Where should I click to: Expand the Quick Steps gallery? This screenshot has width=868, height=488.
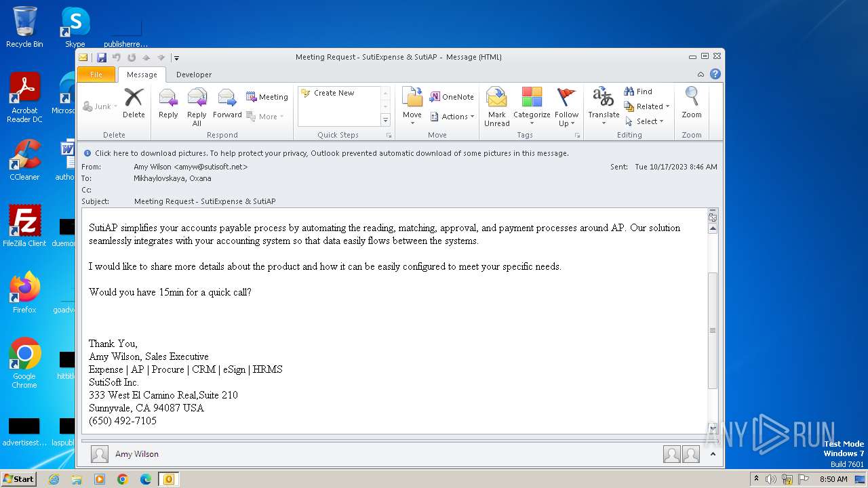coord(385,120)
